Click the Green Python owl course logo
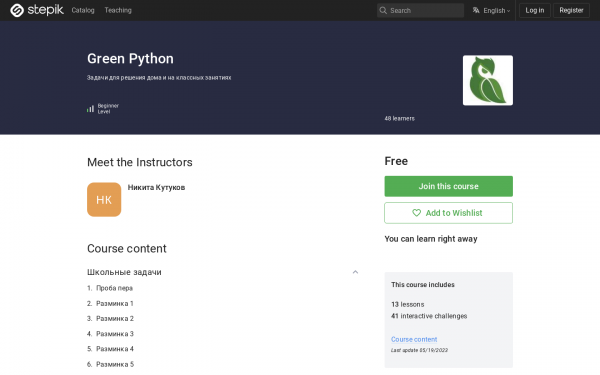This screenshot has width=600, height=375. pyautogui.click(x=488, y=80)
